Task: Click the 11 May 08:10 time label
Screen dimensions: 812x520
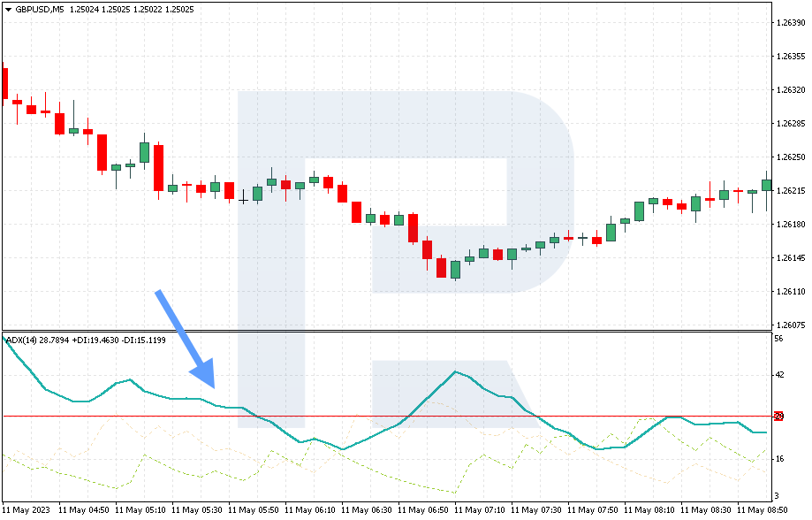Action: click(649, 510)
